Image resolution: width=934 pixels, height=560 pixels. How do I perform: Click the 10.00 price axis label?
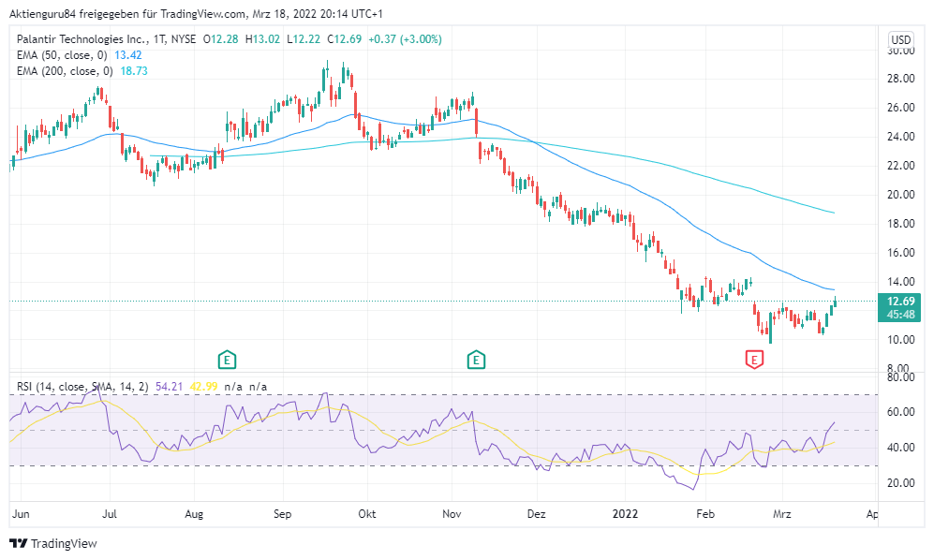[x=900, y=340]
